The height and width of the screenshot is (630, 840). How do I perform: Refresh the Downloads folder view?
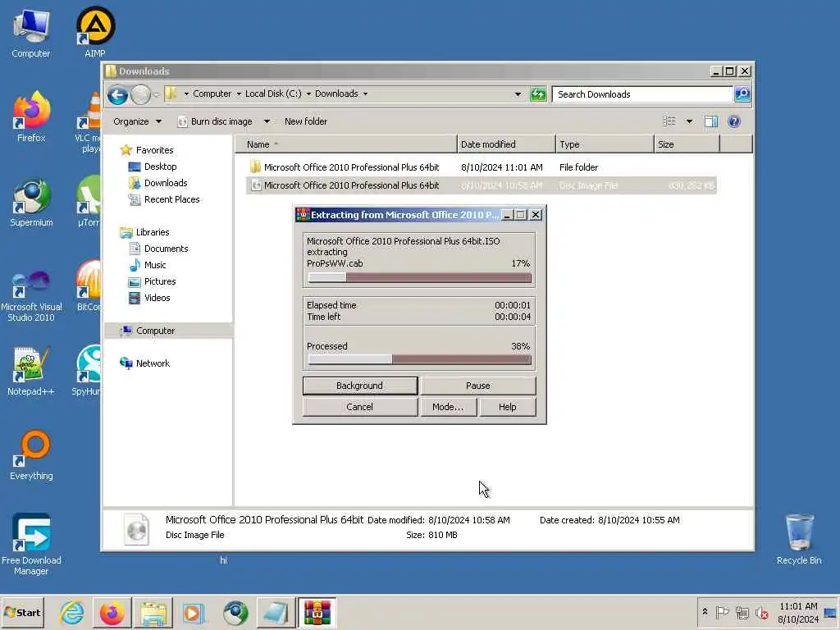(x=538, y=94)
